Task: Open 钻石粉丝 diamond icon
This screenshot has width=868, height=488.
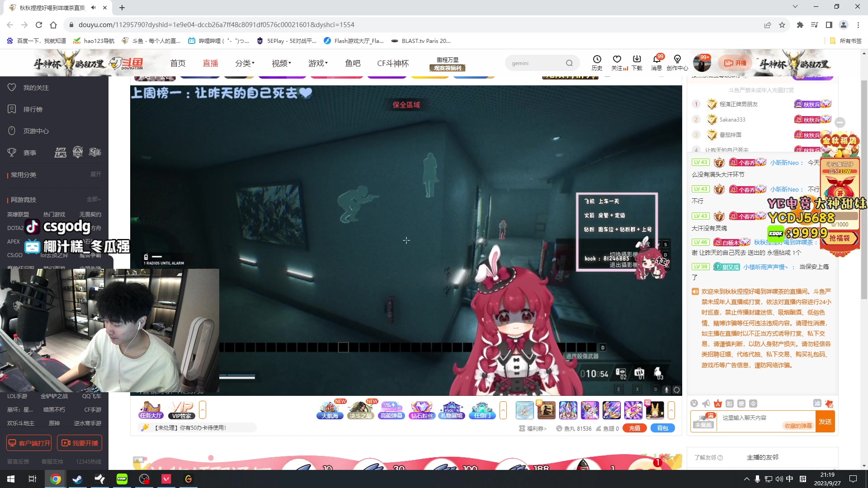Action: tap(422, 410)
